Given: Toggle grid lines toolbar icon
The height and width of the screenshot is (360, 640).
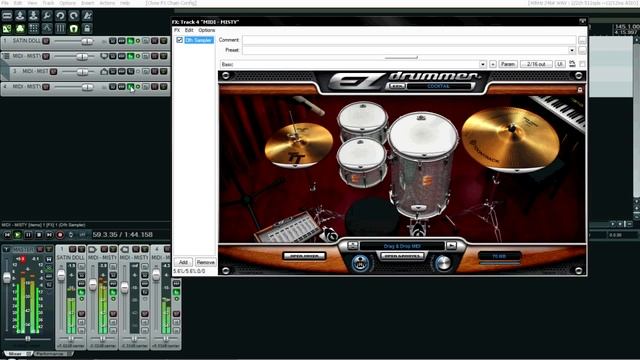Looking at the screenshot, I should (x=60, y=29).
